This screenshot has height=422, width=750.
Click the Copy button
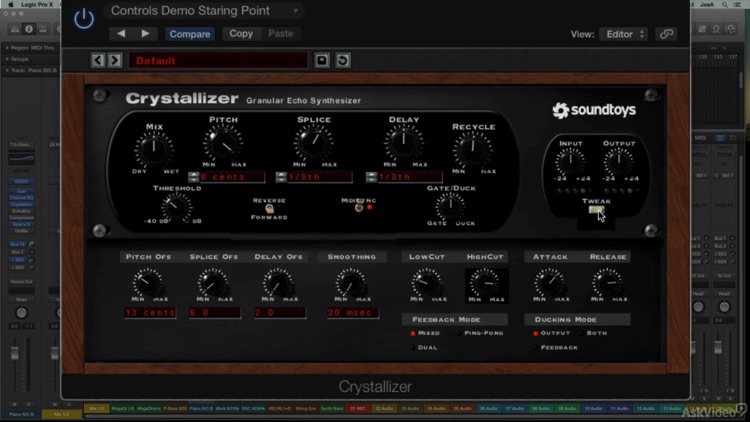click(x=241, y=33)
